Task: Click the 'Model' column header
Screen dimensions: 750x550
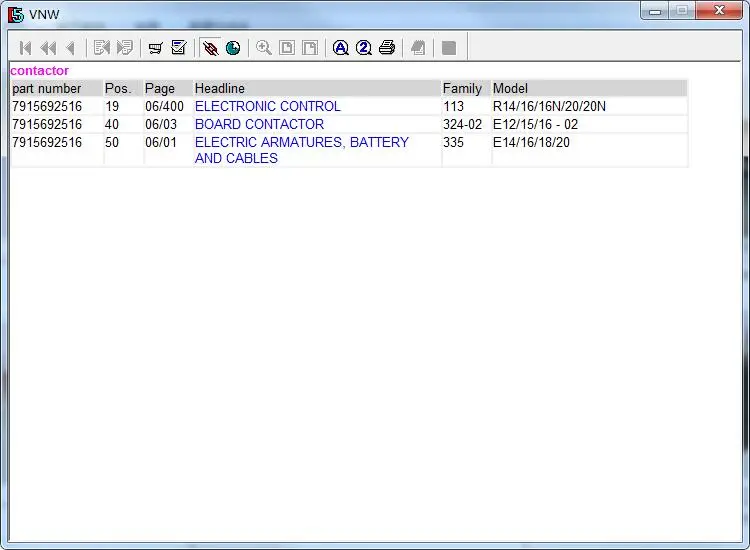Action: [510, 88]
